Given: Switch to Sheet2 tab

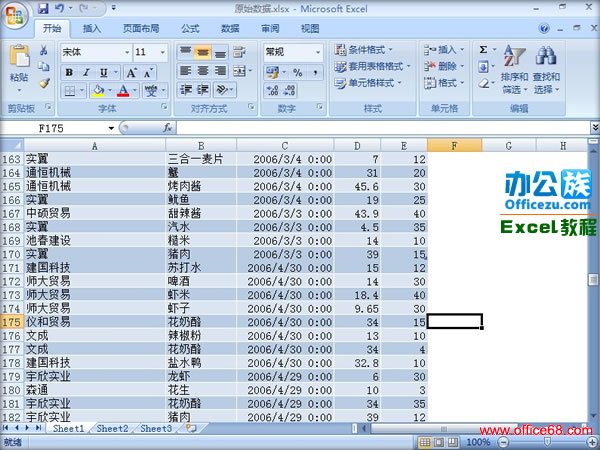Looking at the screenshot, I should point(112,429).
